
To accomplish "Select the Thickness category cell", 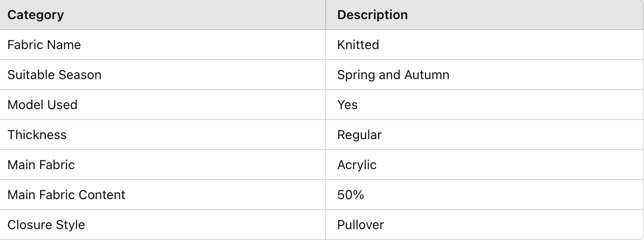I will click(37, 135).
